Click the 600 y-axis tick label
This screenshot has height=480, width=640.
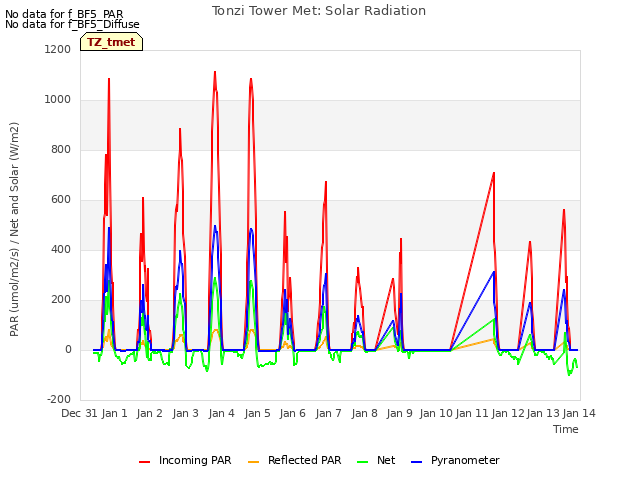point(61,200)
